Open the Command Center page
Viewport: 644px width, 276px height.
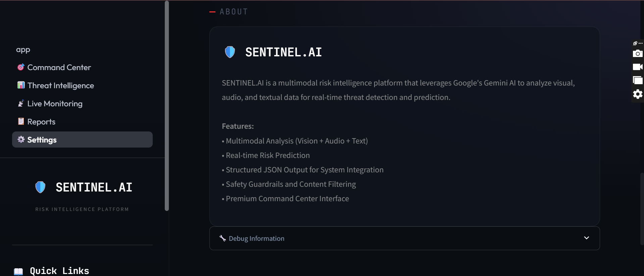[59, 67]
